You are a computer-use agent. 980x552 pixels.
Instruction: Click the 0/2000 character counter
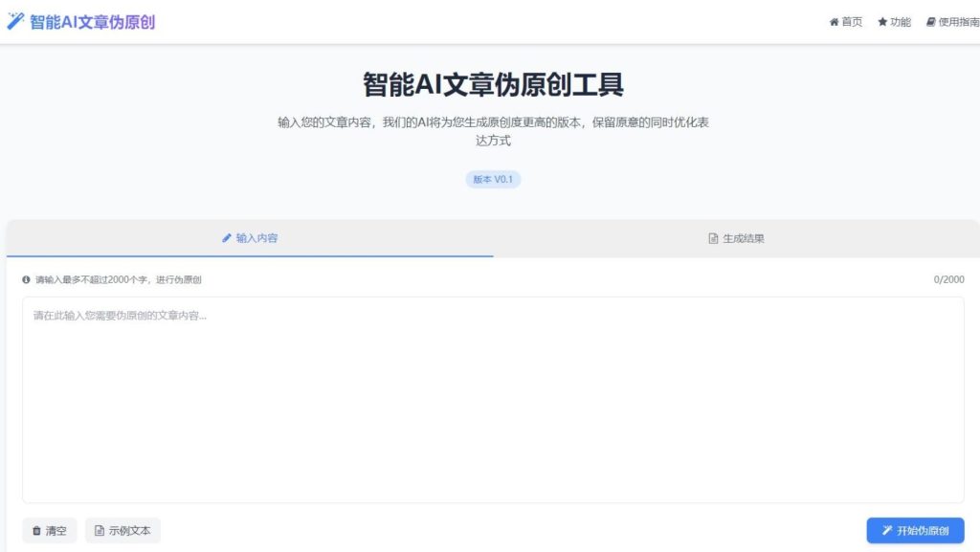[x=948, y=280]
